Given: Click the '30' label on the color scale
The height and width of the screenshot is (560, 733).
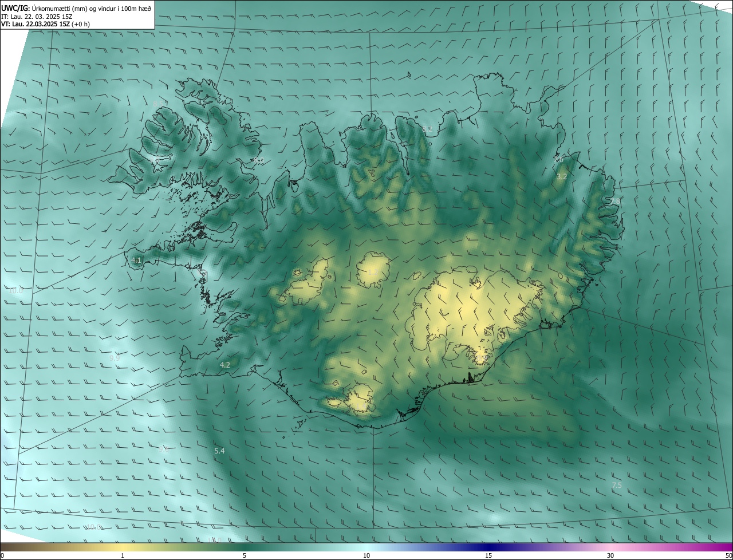Looking at the screenshot, I should 610,556.
